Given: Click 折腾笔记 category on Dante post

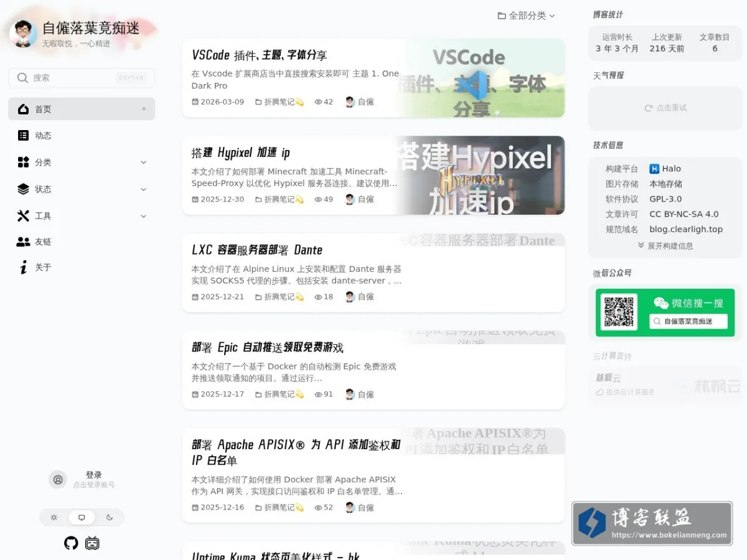Looking at the screenshot, I should [x=279, y=297].
